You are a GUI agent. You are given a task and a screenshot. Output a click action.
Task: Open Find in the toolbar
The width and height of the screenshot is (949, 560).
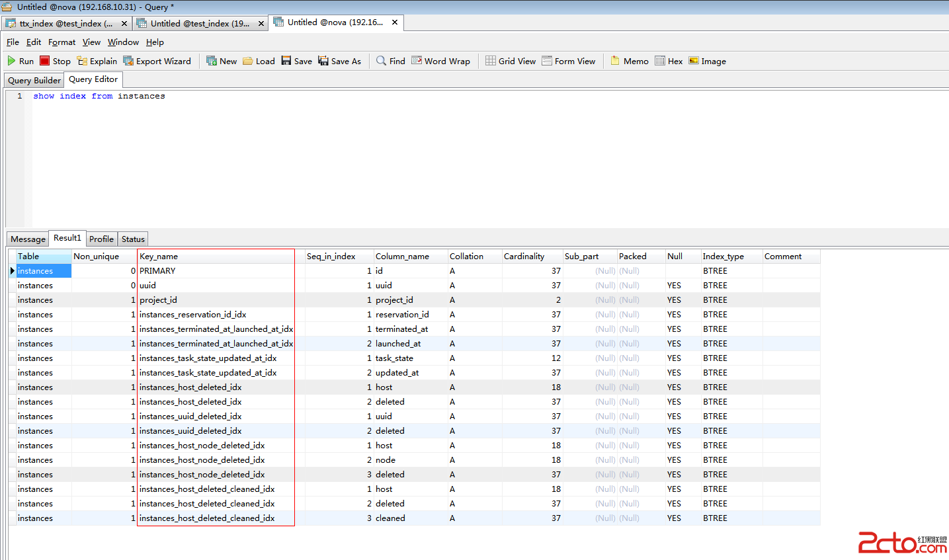click(x=390, y=61)
